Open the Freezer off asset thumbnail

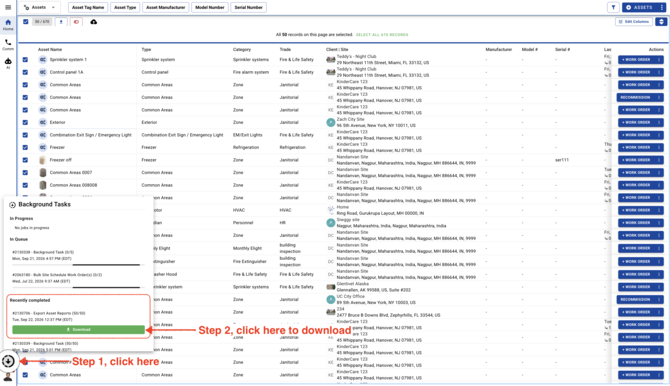coord(42,160)
